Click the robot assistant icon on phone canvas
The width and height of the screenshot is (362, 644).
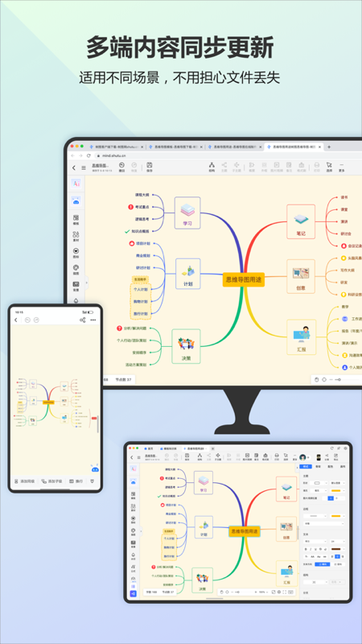pos(95,469)
